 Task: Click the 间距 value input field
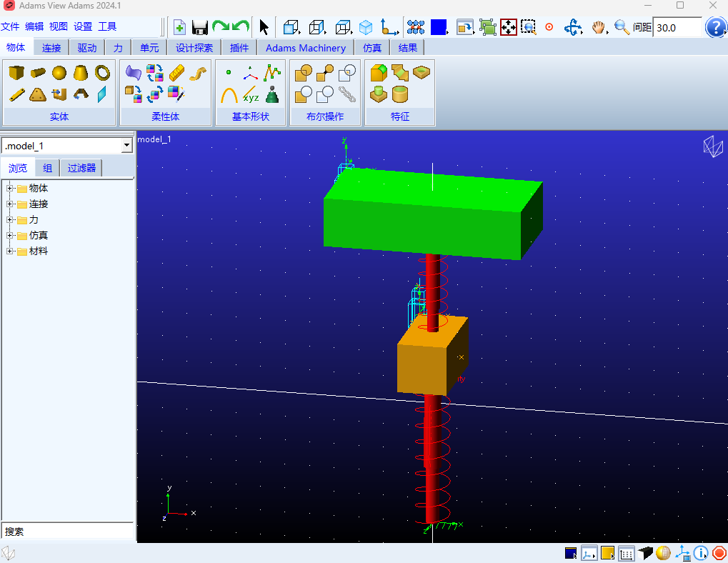tap(677, 28)
